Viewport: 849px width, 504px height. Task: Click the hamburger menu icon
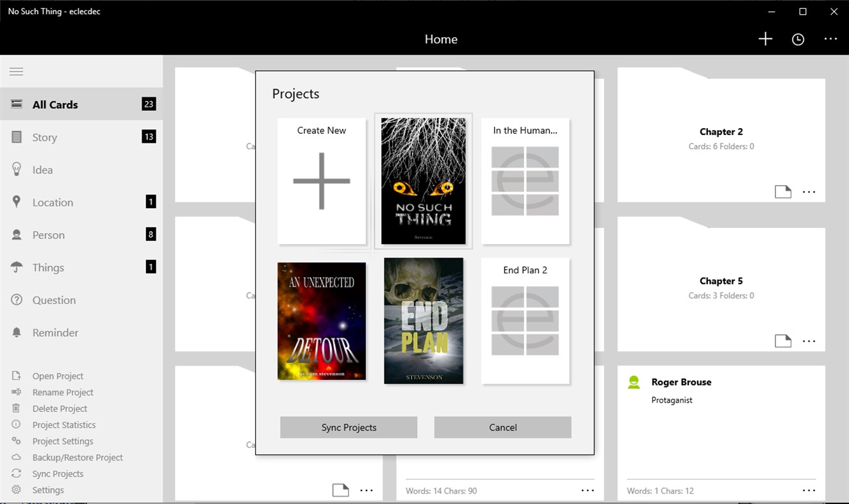pyautogui.click(x=17, y=72)
